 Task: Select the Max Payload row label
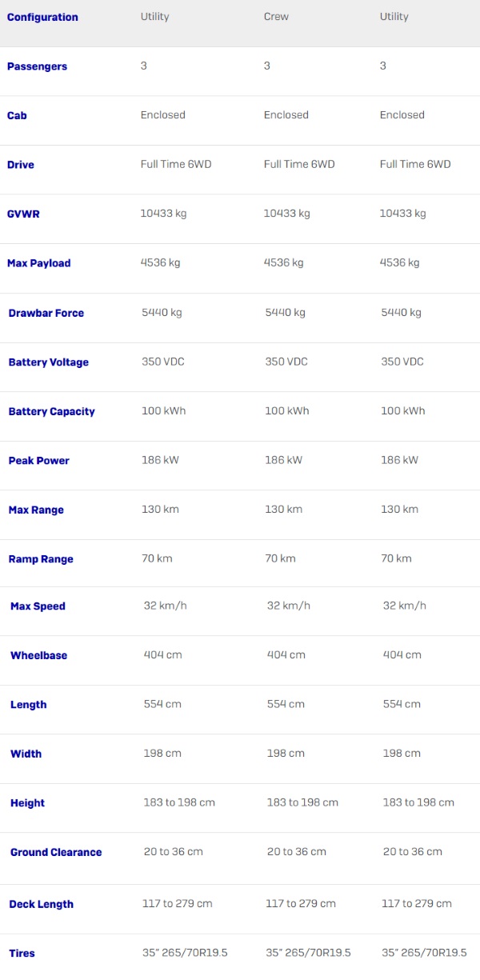[x=39, y=263]
